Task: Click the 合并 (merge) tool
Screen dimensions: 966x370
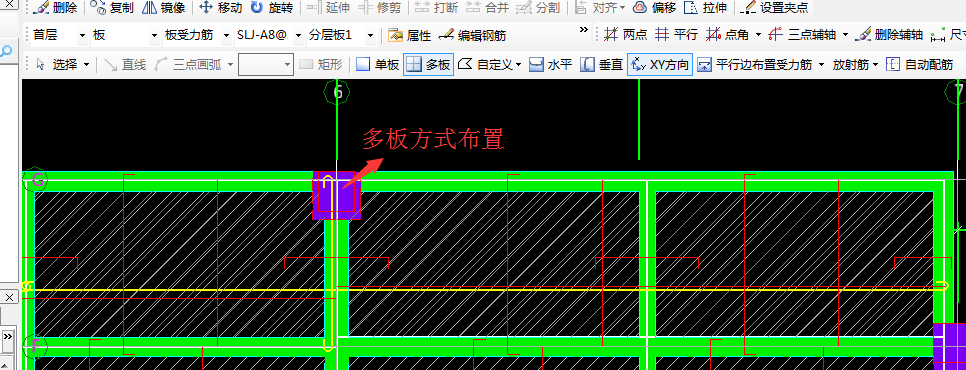Action: click(487, 8)
